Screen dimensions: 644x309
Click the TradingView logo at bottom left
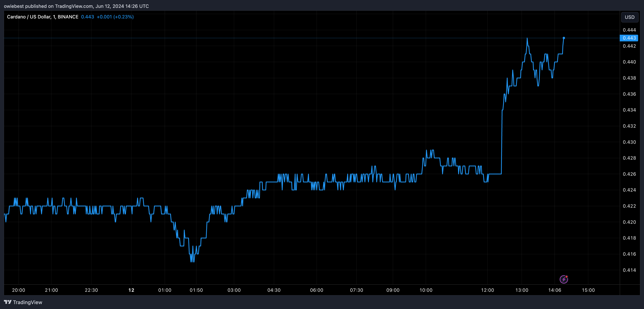[23, 302]
